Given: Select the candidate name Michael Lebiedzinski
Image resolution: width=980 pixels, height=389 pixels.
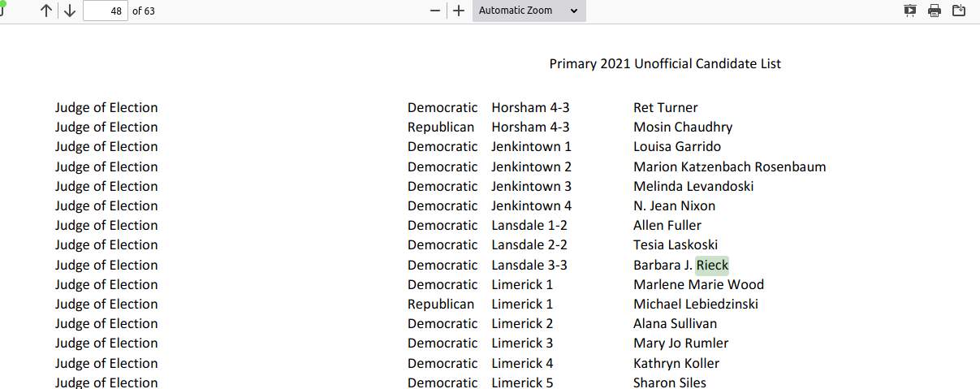Looking at the screenshot, I should 696,304.
